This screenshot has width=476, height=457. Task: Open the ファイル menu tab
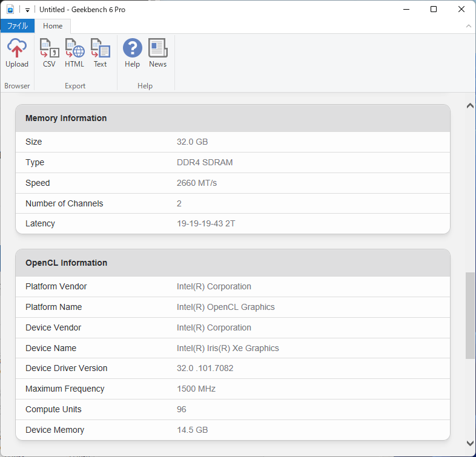pos(17,26)
